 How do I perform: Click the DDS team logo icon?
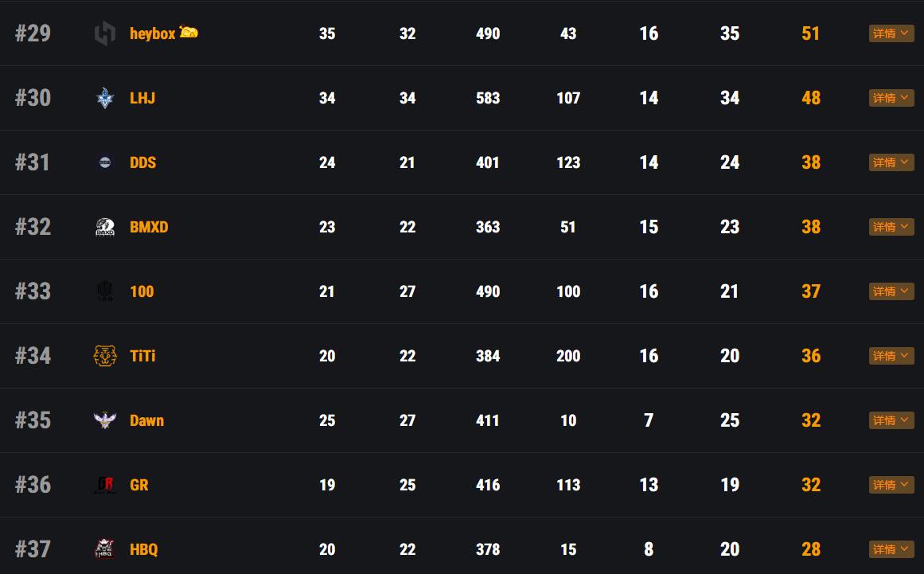point(105,162)
